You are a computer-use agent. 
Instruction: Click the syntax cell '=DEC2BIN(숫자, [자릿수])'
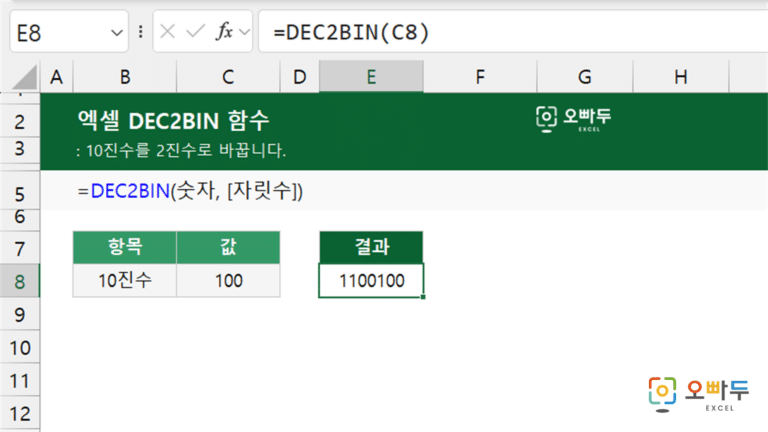(190, 191)
